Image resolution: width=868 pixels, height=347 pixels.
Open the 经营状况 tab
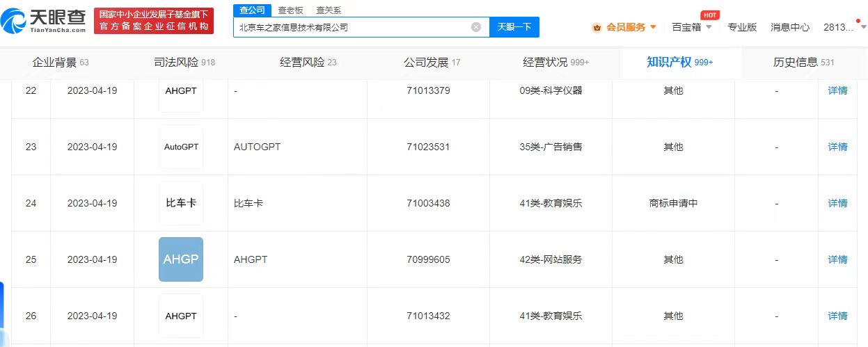coord(556,63)
